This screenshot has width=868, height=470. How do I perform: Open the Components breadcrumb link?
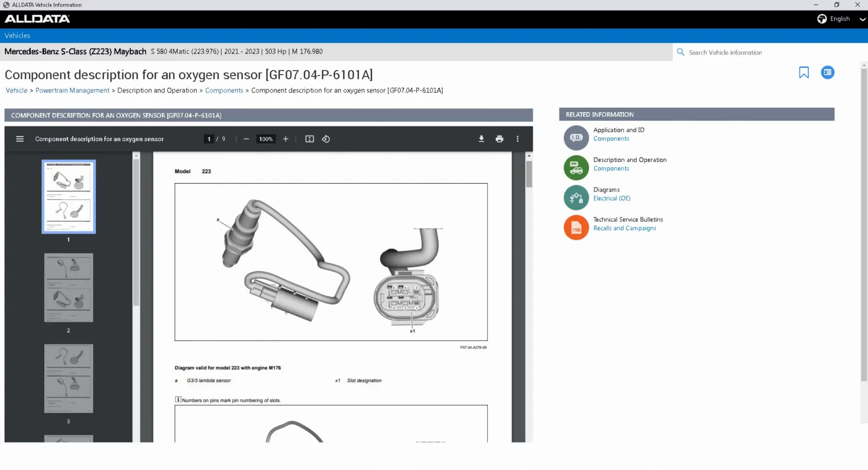224,90
